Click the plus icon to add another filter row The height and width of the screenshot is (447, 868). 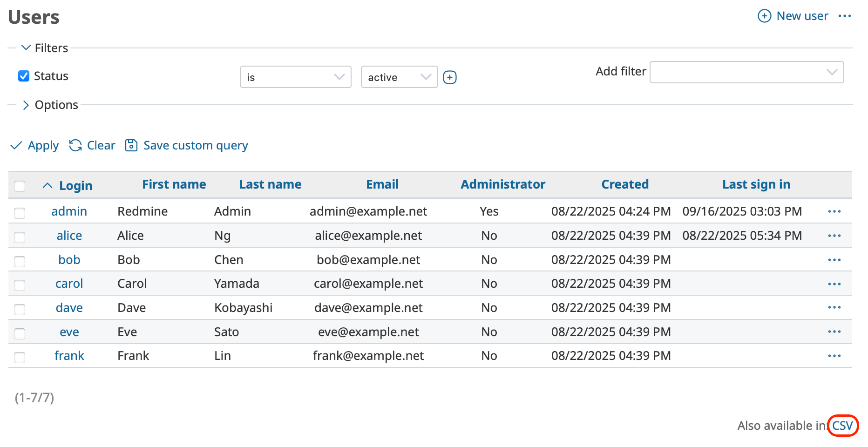coord(449,77)
